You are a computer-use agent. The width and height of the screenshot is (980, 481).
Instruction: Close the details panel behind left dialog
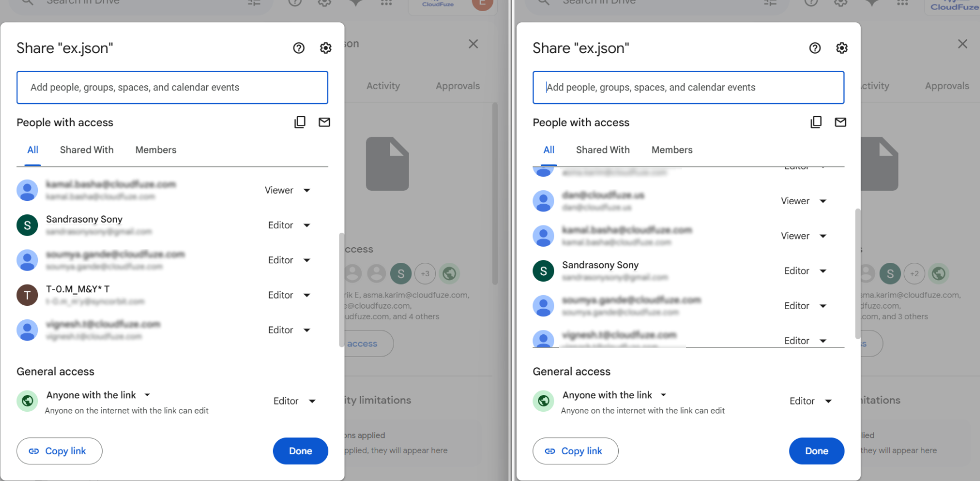pos(473,44)
